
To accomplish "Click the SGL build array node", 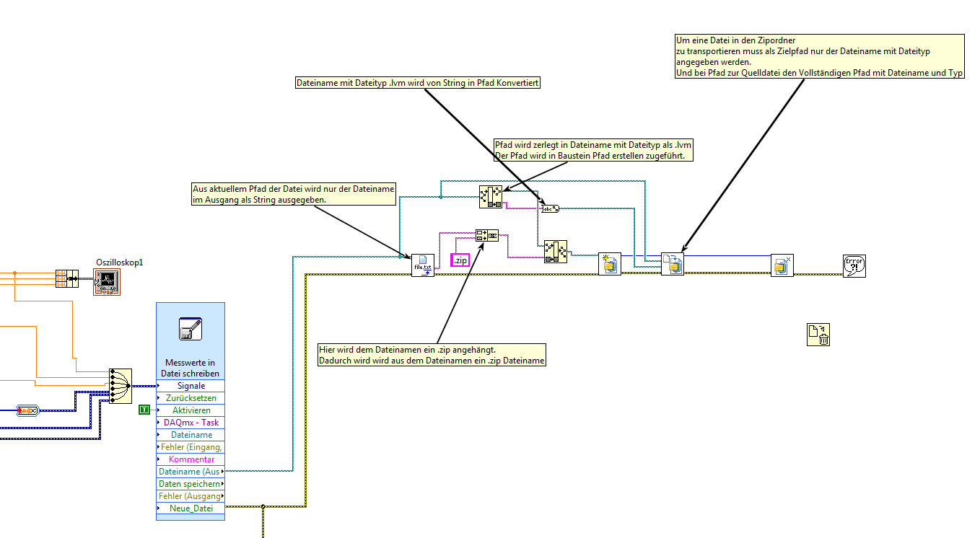I will point(66,278).
